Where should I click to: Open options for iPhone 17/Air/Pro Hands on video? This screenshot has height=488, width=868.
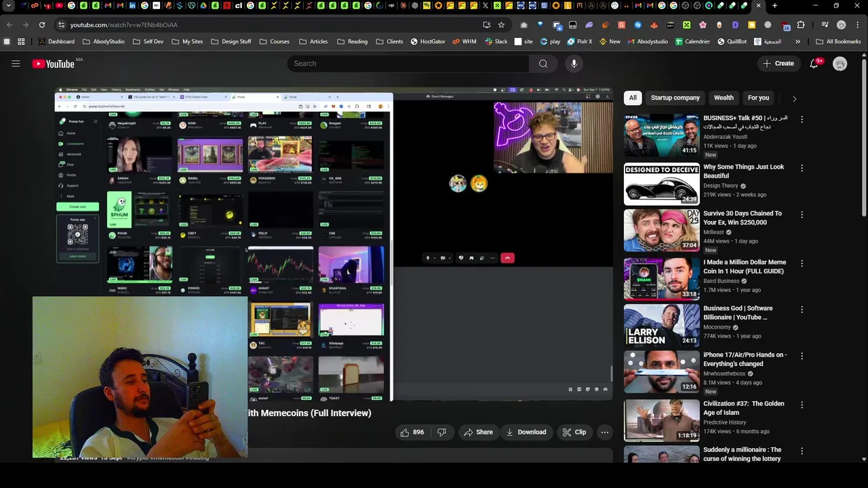[802, 356]
